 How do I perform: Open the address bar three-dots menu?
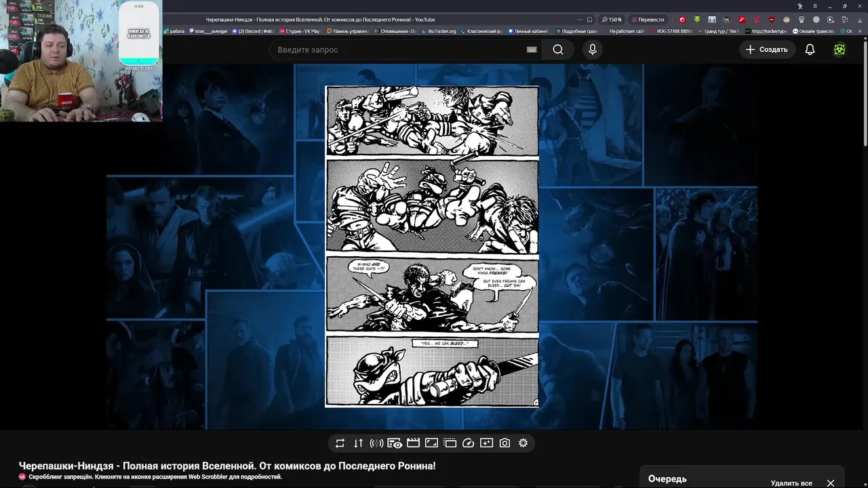click(580, 20)
